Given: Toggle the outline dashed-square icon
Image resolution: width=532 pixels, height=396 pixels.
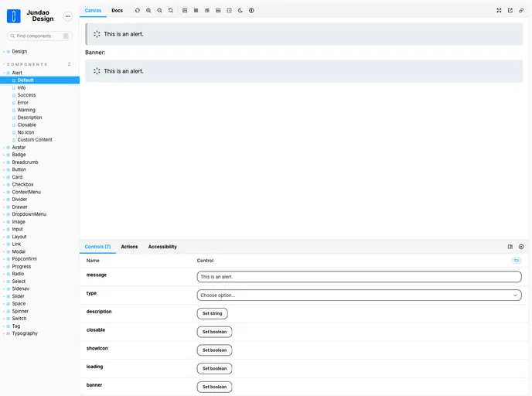Looking at the screenshot, I should 230,11.
